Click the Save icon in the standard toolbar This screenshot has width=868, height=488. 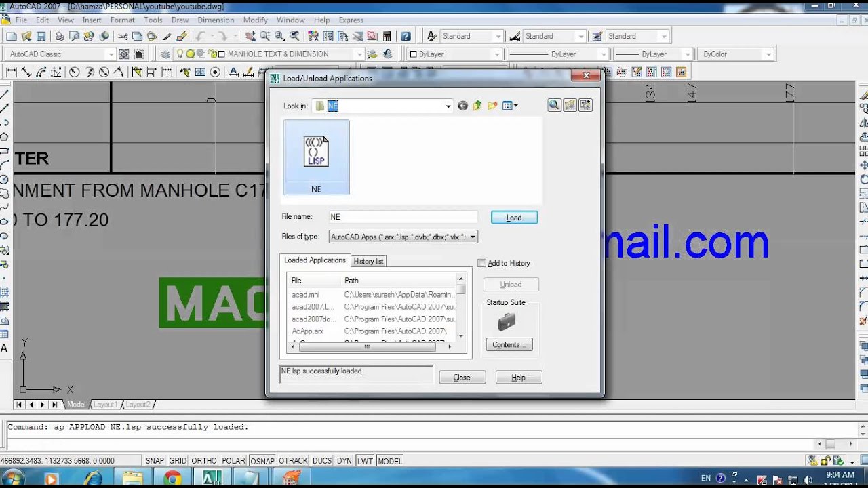41,36
